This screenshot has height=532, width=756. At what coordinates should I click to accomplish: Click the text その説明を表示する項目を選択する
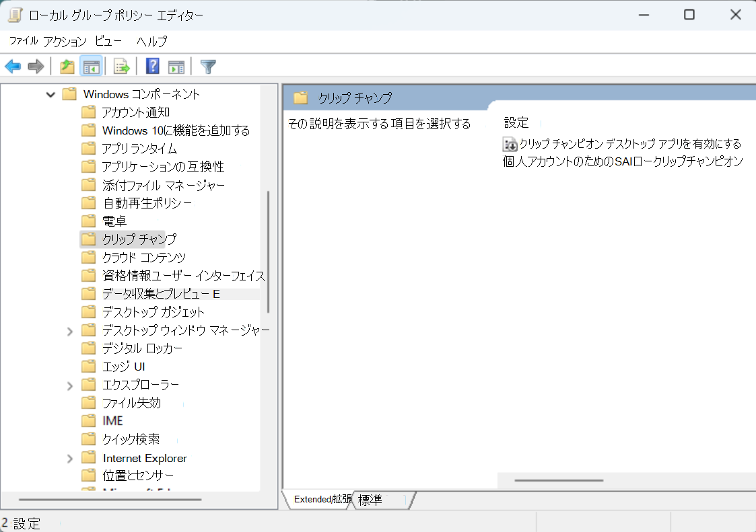point(380,124)
